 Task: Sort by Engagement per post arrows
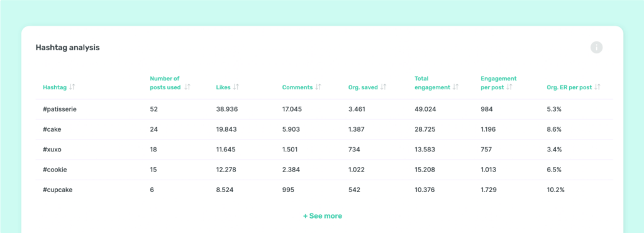coord(509,87)
